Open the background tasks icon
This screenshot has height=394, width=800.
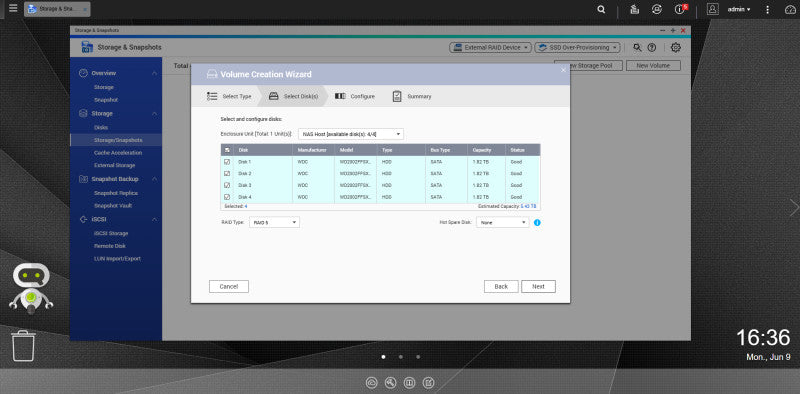(634, 9)
